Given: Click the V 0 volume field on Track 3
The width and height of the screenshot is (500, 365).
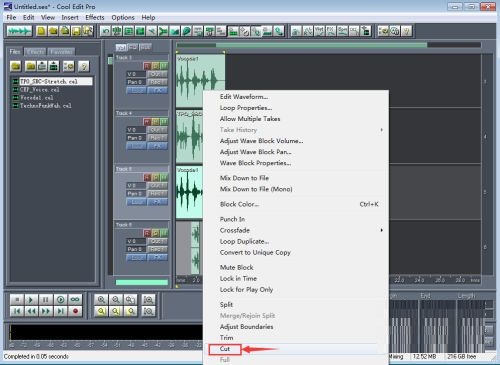Looking at the screenshot, I should [x=136, y=74].
